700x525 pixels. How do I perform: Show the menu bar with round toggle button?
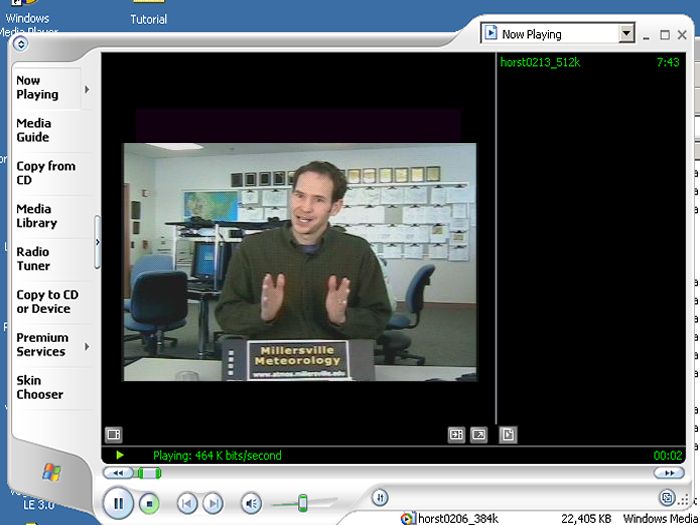(21, 44)
